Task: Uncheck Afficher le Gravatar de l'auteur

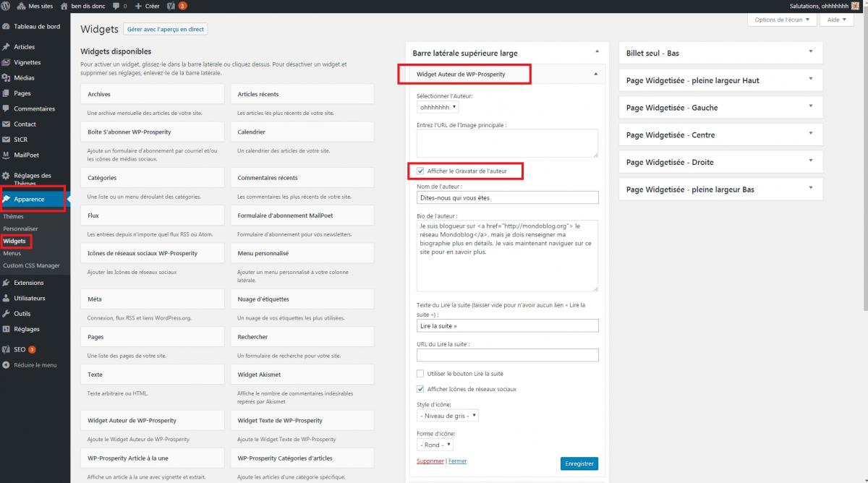Action: [x=420, y=171]
